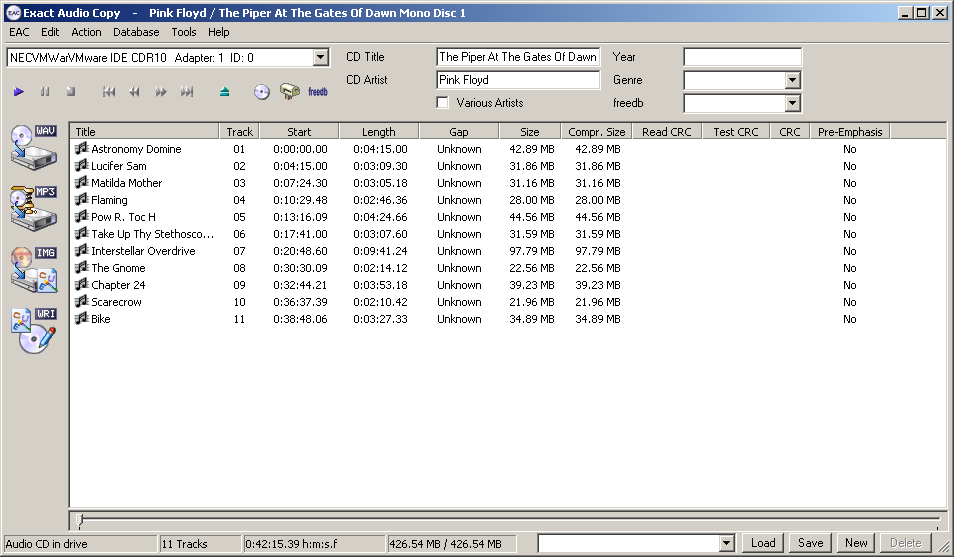Open the Help menu
This screenshot has height=557, width=954.
click(218, 32)
